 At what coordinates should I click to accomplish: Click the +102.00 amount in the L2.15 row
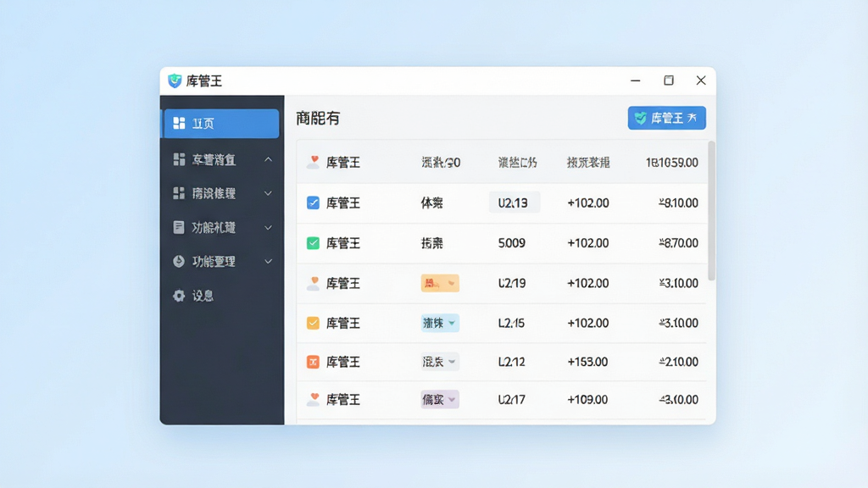[x=588, y=323]
